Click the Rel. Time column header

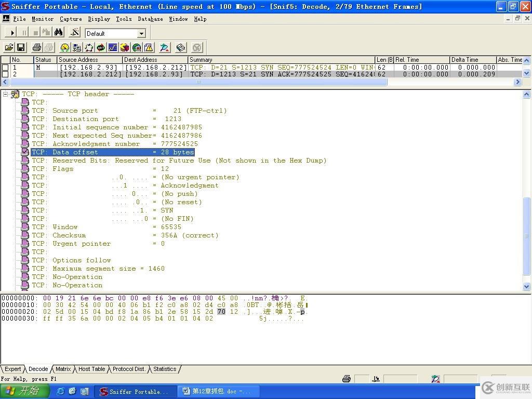(x=422, y=60)
